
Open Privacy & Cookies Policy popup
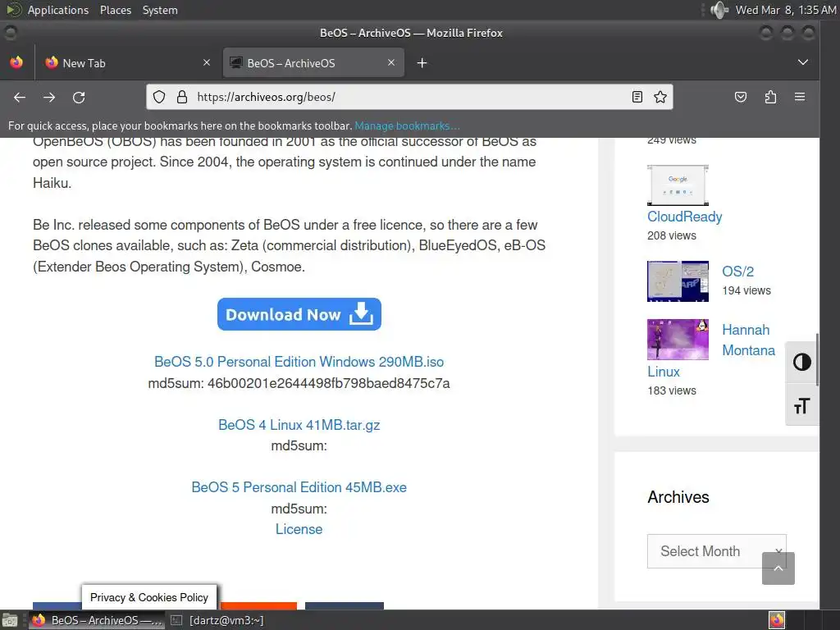(x=149, y=597)
